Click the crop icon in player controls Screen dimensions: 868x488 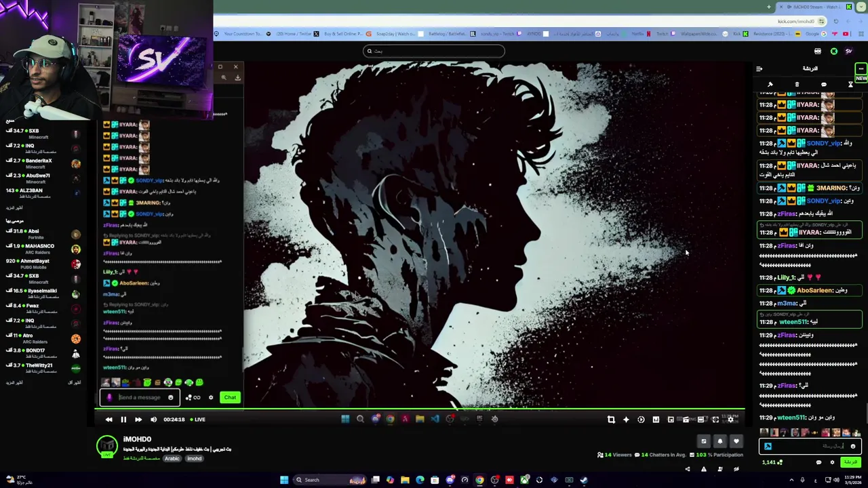coord(611,420)
